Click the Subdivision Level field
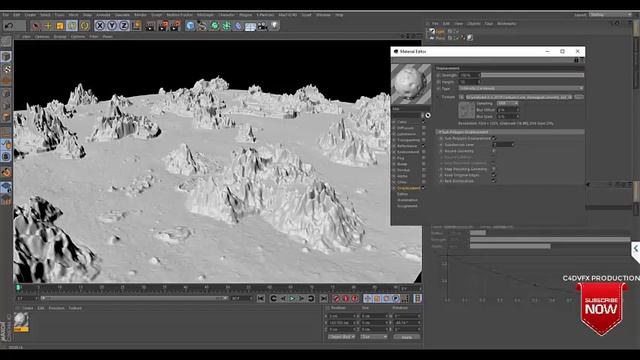 coord(503,144)
